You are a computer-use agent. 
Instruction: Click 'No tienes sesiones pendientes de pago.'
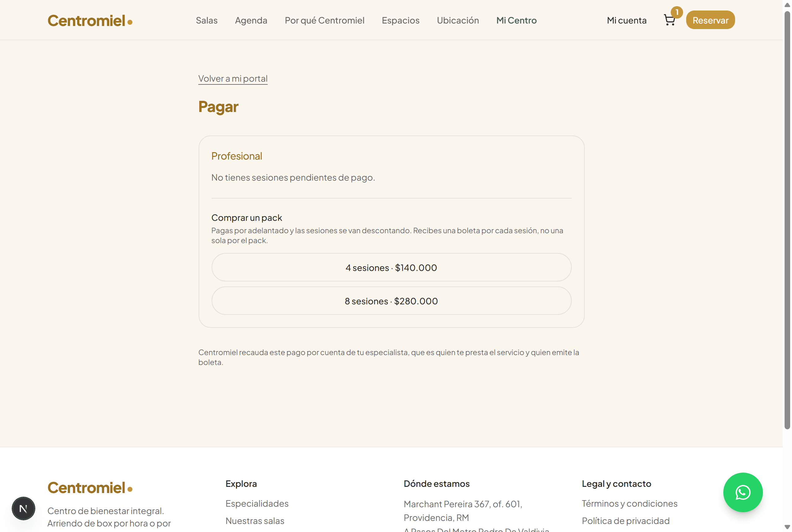293,178
